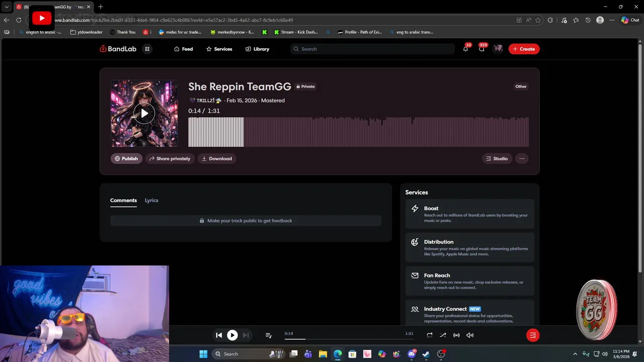Open the notifications bell

[465, 49]
